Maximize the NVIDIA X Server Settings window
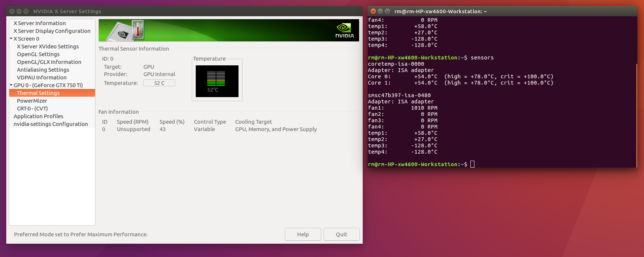Image resolution: width=644 pixels, height=257 pixels. click(x=26, y=11)
